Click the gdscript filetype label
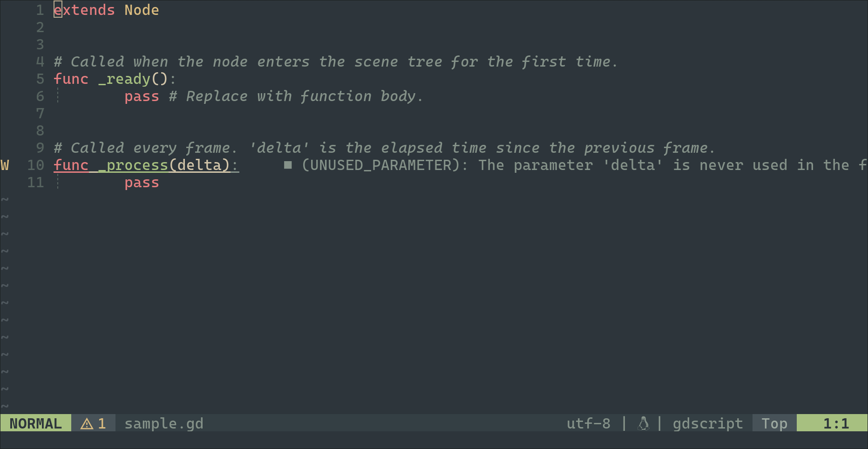This screenshot has height=449, width=868. pos(708,423)
